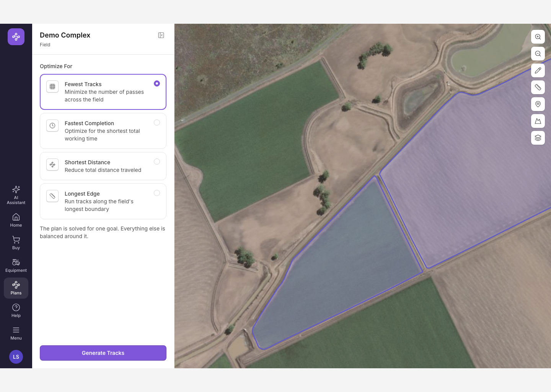
Task: Select the Longest Edge radio button
Action: click(x=157, y=193)
